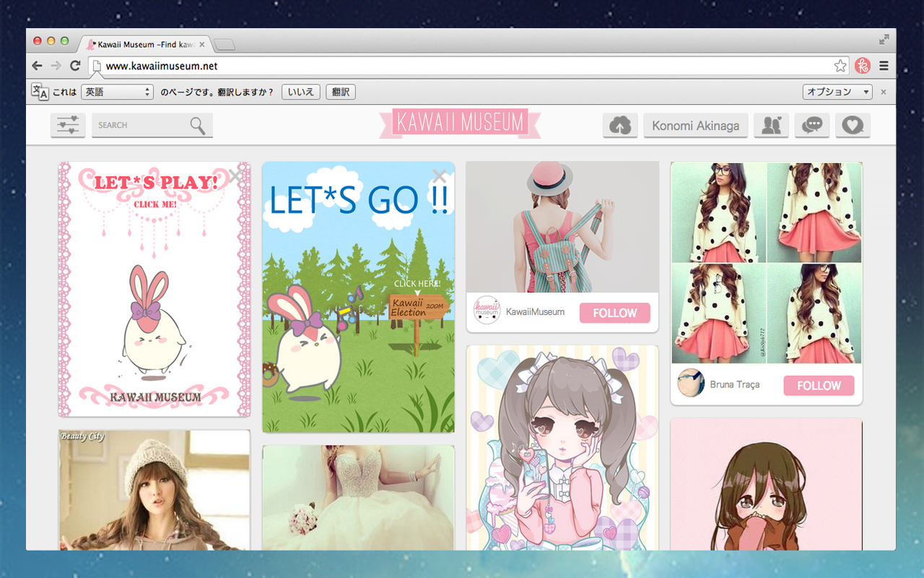Reload the Kawaii Museum page
924x578 pixels.
point(76,65)
